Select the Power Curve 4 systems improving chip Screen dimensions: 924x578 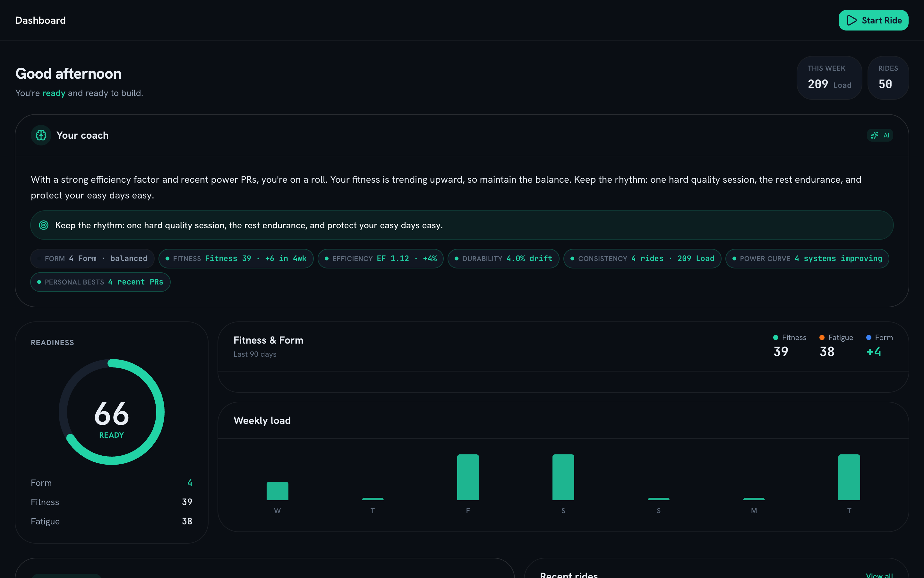pyautogui.click(x=807, y=259)
